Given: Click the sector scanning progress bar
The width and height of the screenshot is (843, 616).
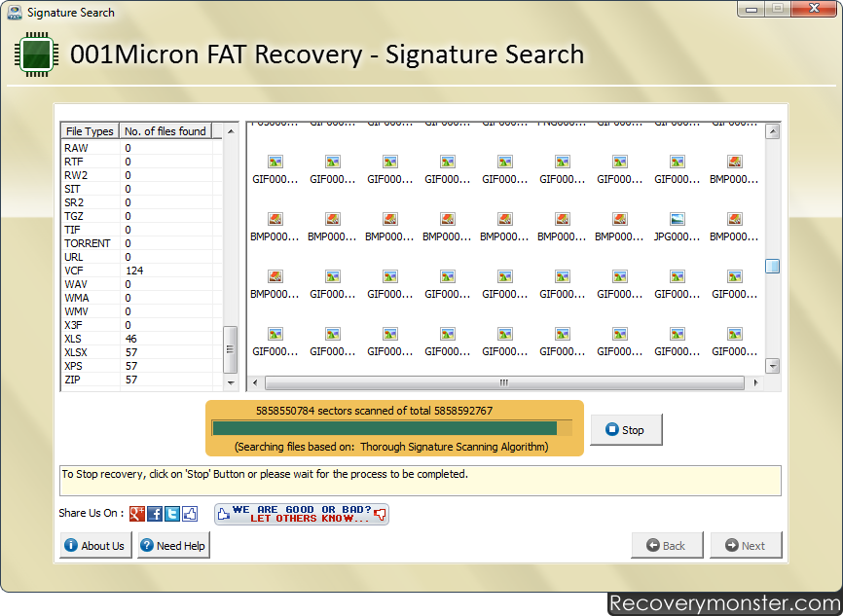Looking at the screenshot, I should (392, 428).
